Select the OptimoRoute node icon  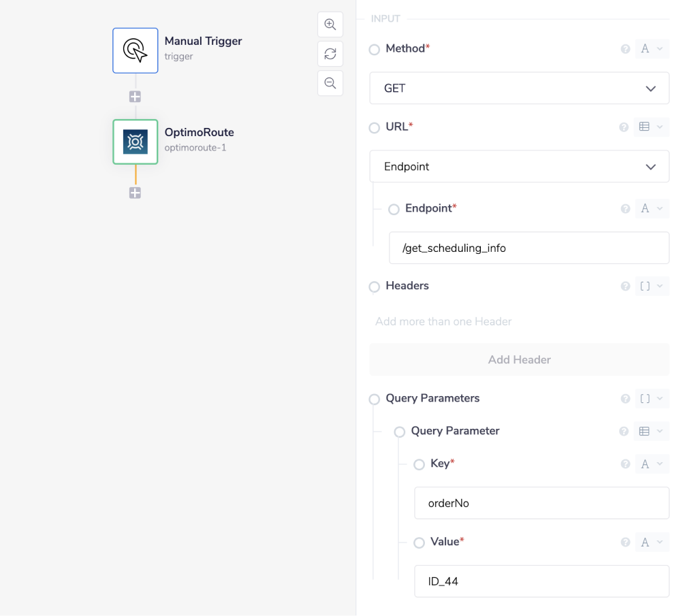[136, 142]
